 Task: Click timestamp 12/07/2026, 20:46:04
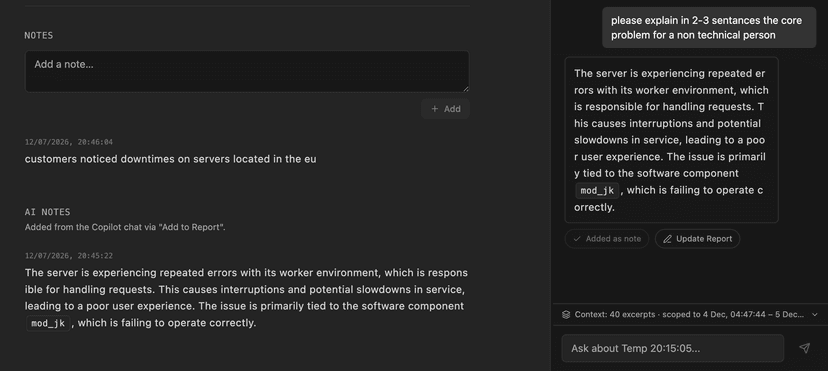tap(69, 142)
